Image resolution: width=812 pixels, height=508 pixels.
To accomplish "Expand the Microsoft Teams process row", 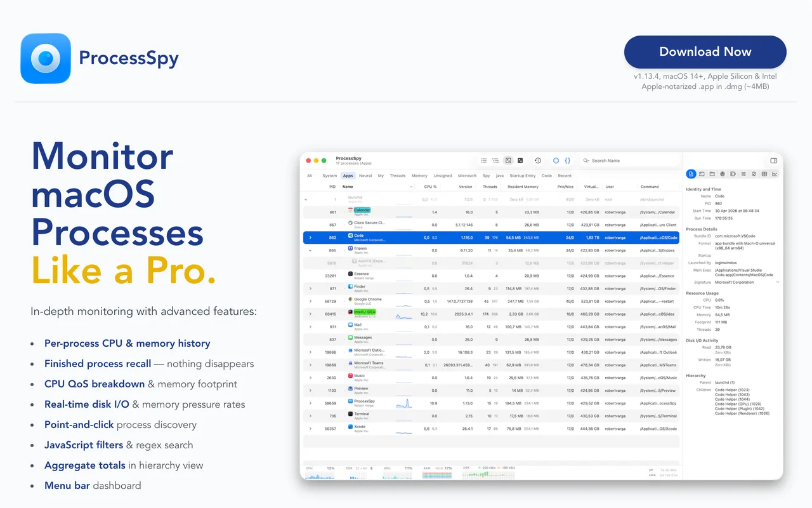I will point(310,364).
